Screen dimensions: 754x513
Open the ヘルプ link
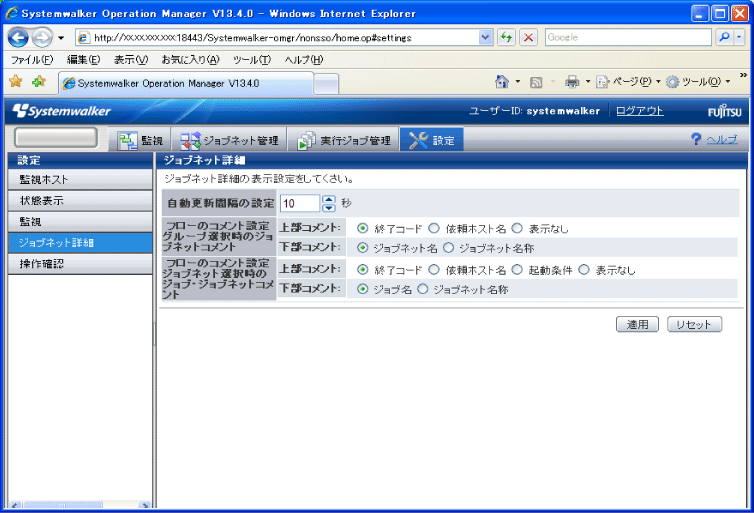(722, 140)
